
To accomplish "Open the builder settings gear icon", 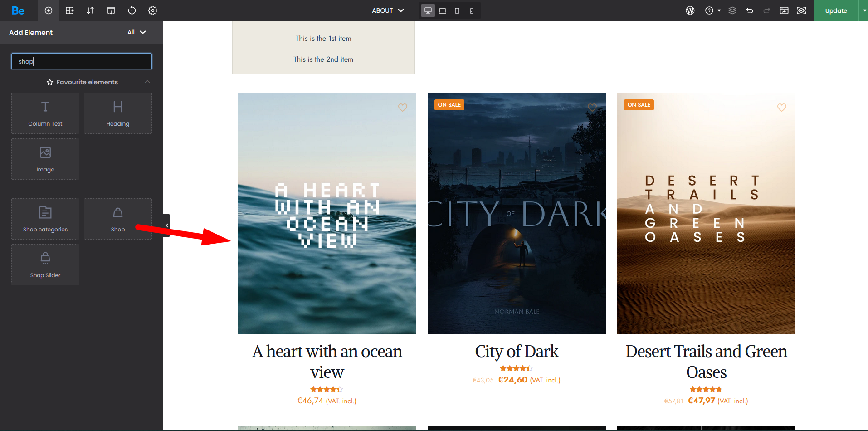I will [153, 10].
